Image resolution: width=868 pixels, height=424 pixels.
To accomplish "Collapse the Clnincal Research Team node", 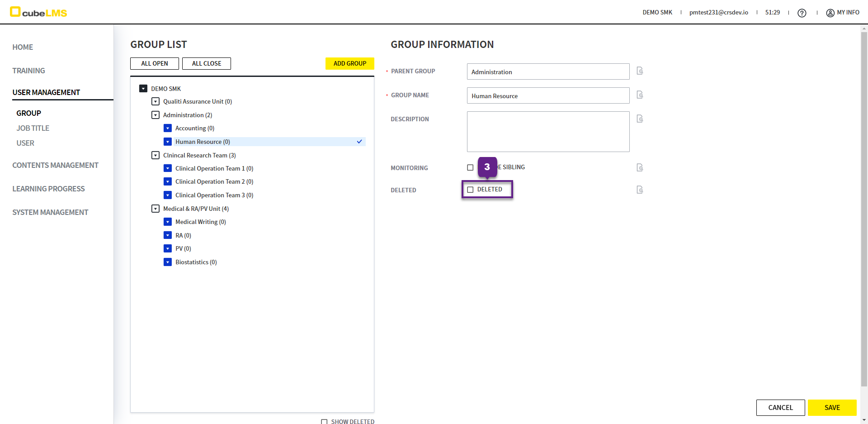I will pos(156,155).
